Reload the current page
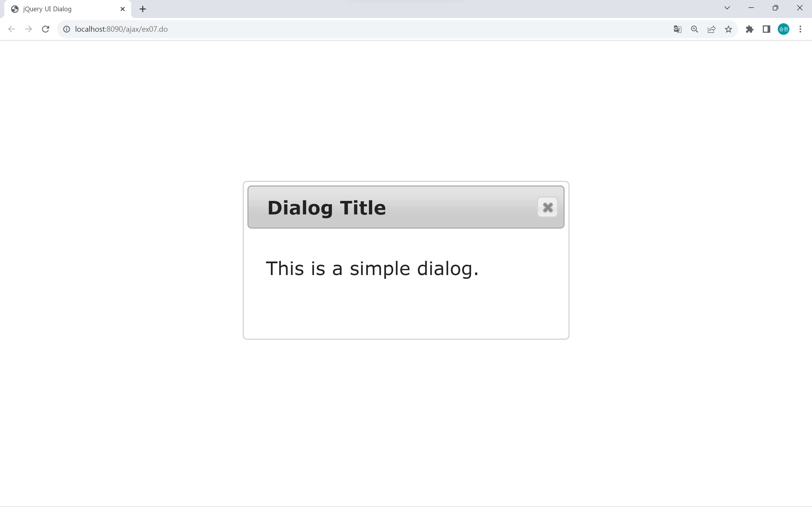 point(46,29)
